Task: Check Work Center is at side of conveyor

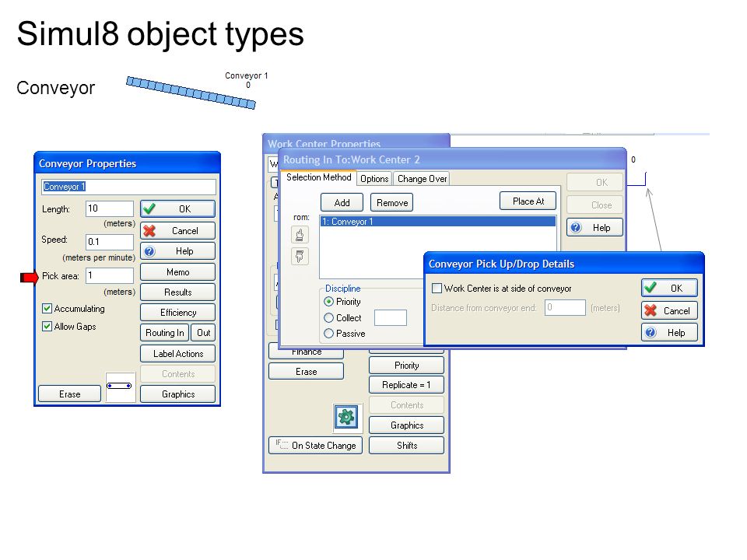Action: click(437, 288)
